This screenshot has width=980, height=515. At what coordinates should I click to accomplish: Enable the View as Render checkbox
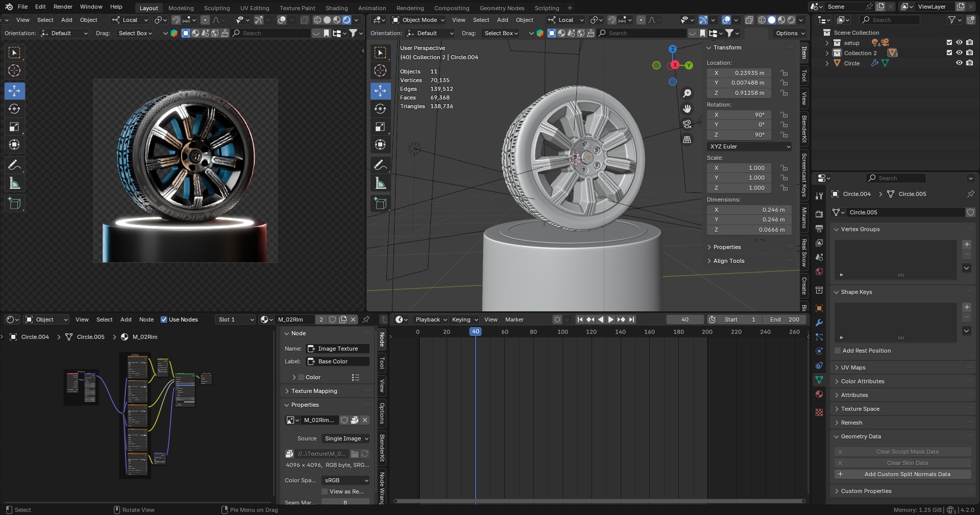tap(325, 492)
